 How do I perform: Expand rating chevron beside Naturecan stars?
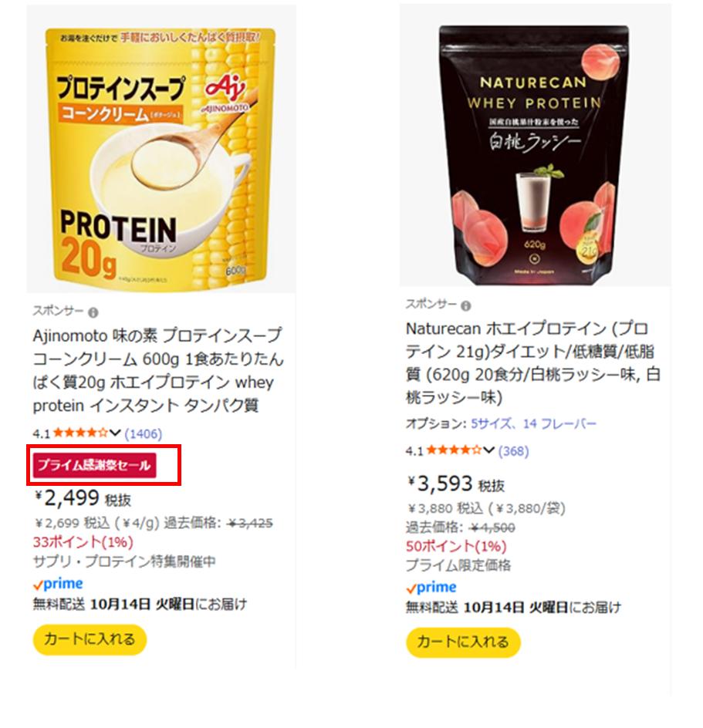[x=488, y=450]
